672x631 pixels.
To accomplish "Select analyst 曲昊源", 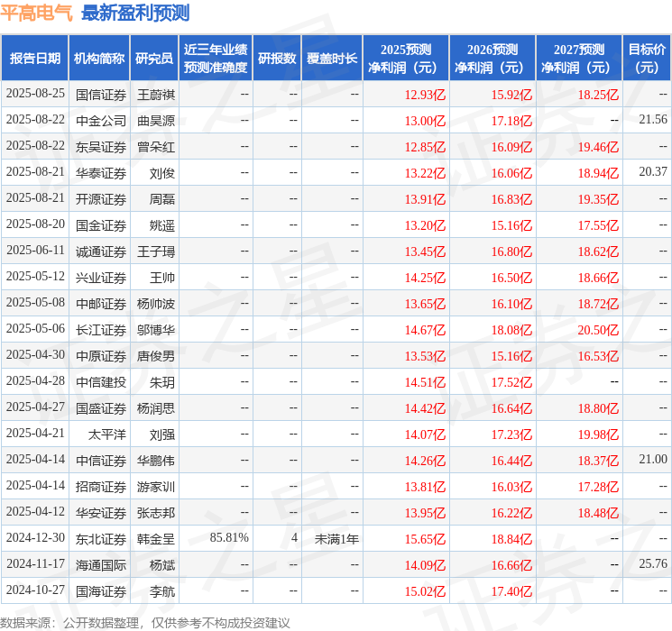I will (156, 121).
